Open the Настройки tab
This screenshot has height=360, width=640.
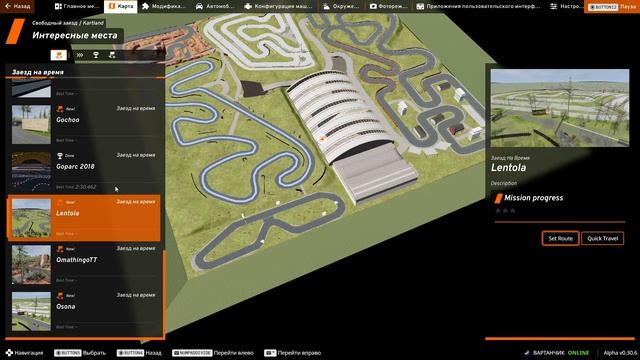pyautogui.click(x=566, y=7)
